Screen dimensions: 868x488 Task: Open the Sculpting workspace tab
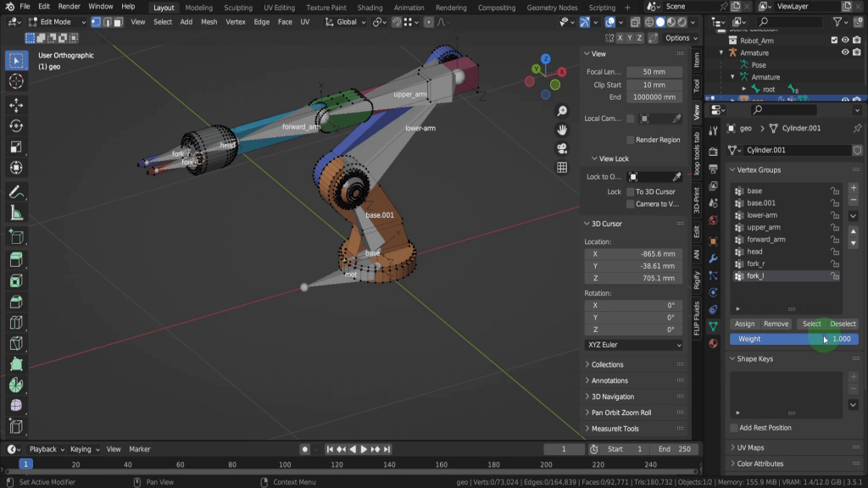pyautogui.click(x=238, y=8)
